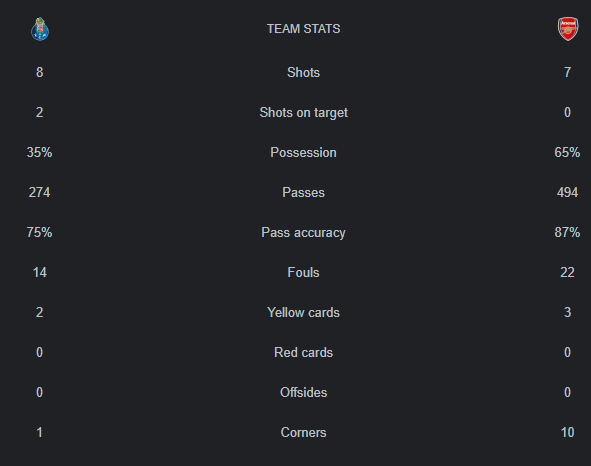Click the Offsides stat label
The image size is (591, 466).
pyautogui.click(x=303, y=392)
